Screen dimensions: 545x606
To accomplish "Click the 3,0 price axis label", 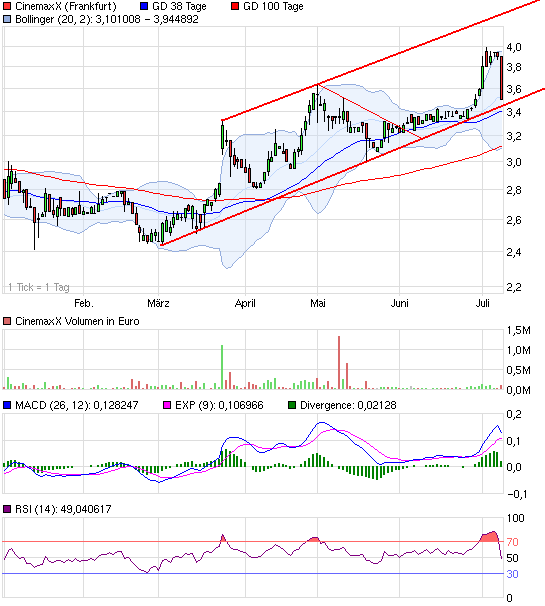I will coord(514,162).
